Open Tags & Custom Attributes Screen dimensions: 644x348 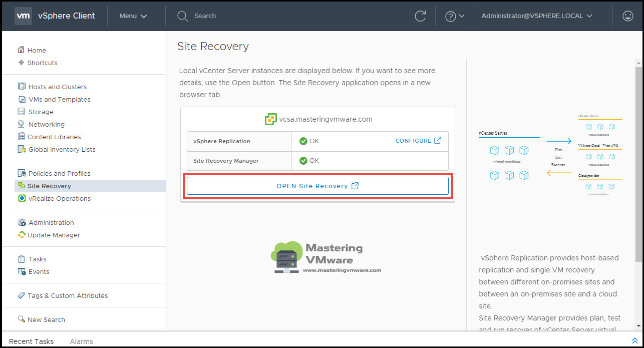coord(68,295)
